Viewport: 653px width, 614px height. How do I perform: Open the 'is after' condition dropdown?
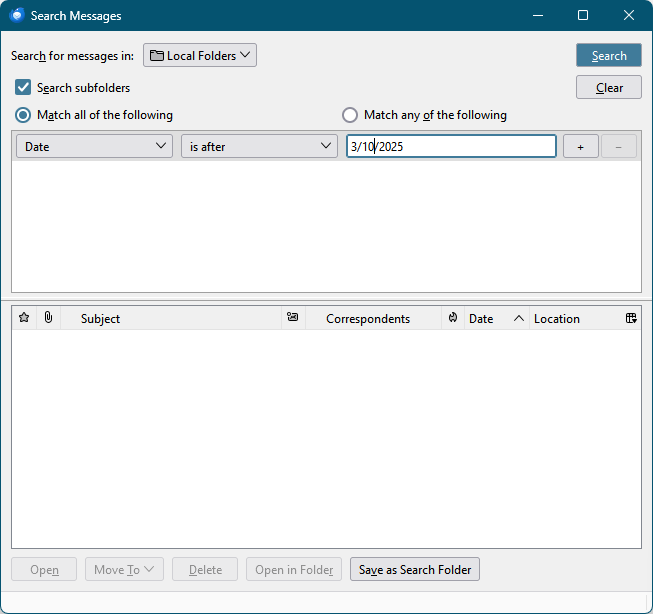tap(259, 146)
